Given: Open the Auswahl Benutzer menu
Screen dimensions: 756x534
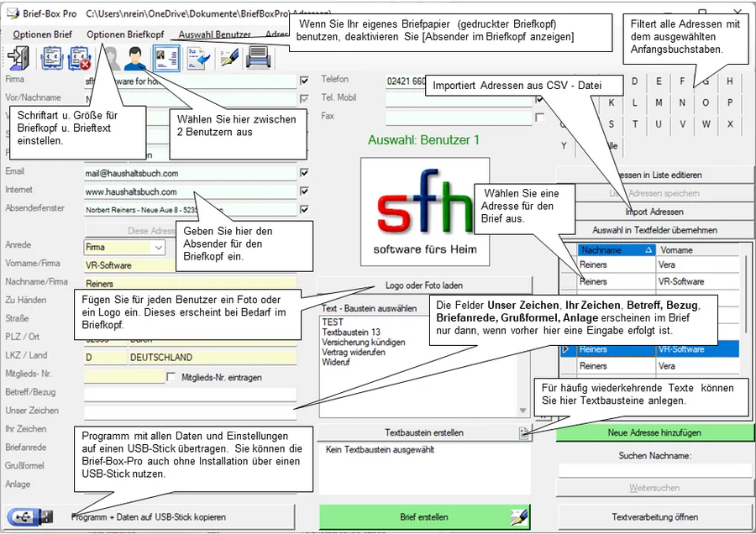Looking at the screenshot, I should [x=214, y=34].
